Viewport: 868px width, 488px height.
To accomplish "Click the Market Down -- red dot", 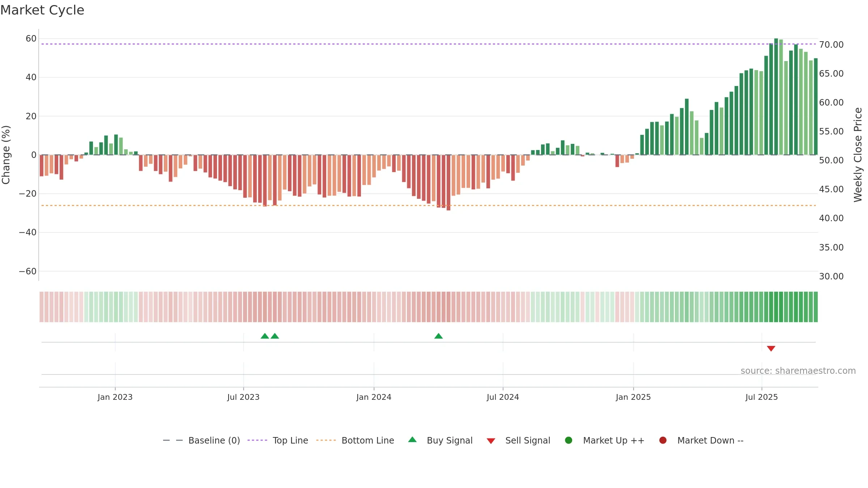I will pyautogui.click(x=663, y=440).
